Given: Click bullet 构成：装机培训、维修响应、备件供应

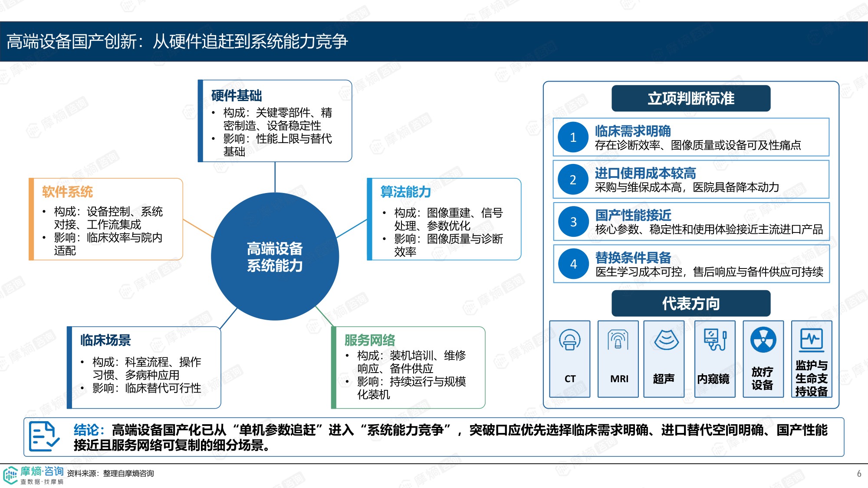Looking at the screenshot, I should tap(411, 362).
